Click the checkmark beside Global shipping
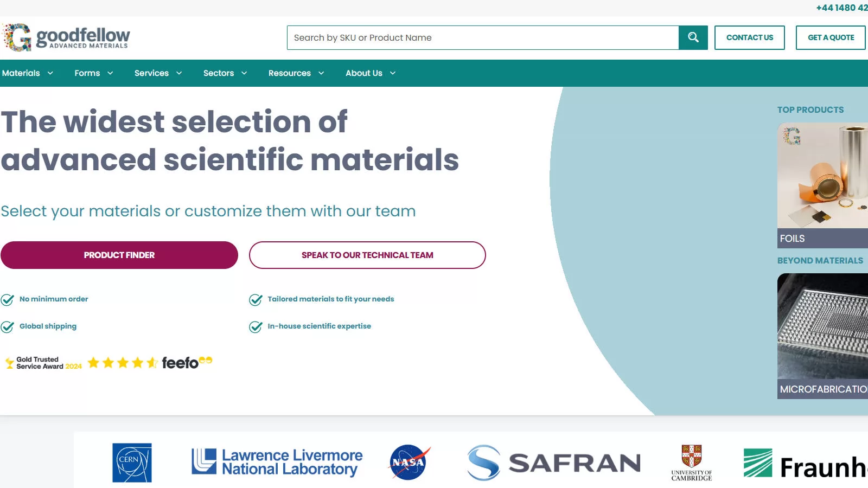This screenshot has width=868, height=488. click(8, 327)
